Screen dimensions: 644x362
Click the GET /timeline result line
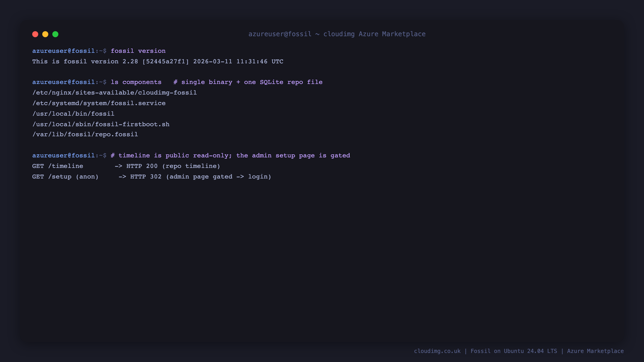[x=126, y=166]
